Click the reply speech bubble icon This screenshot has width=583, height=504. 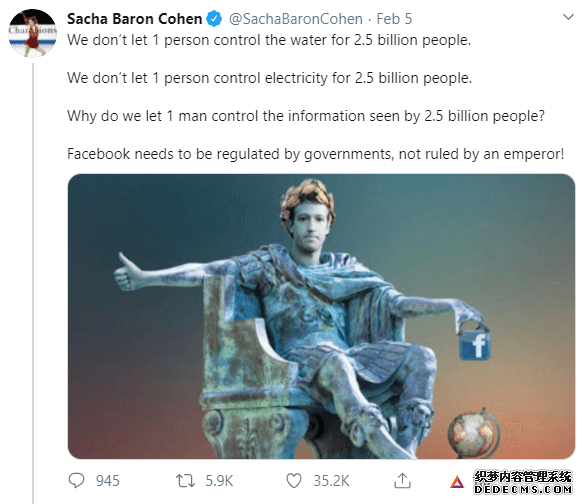[x=77, y=480]
